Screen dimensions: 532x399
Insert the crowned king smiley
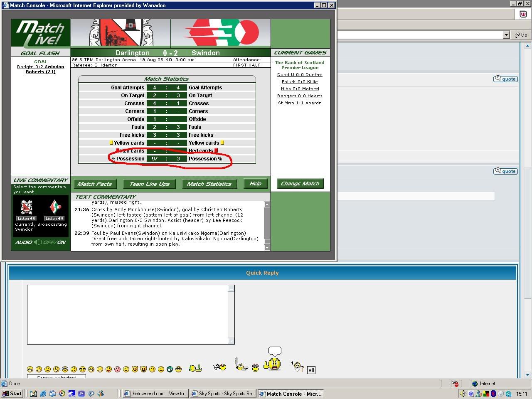[x=255, y=367]
